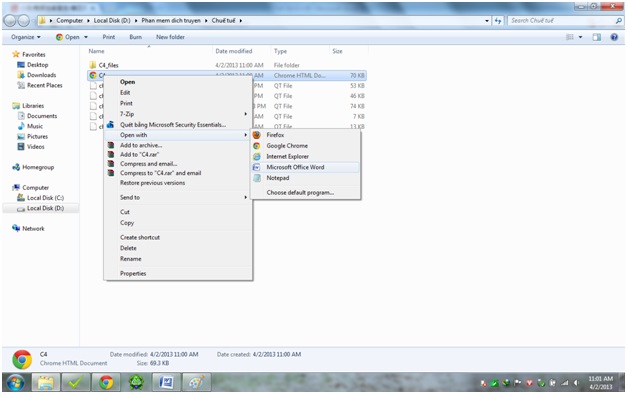Sort by the Type column header
627x394 pixels.
click(x=280, y=51)
